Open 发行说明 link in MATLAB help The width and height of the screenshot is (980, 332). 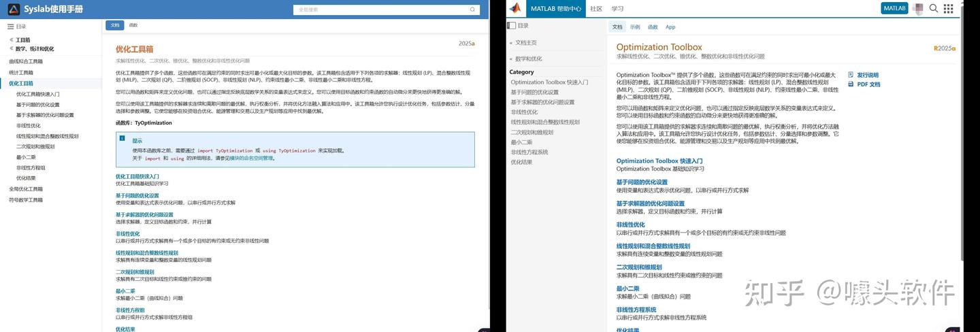point(868,76)
